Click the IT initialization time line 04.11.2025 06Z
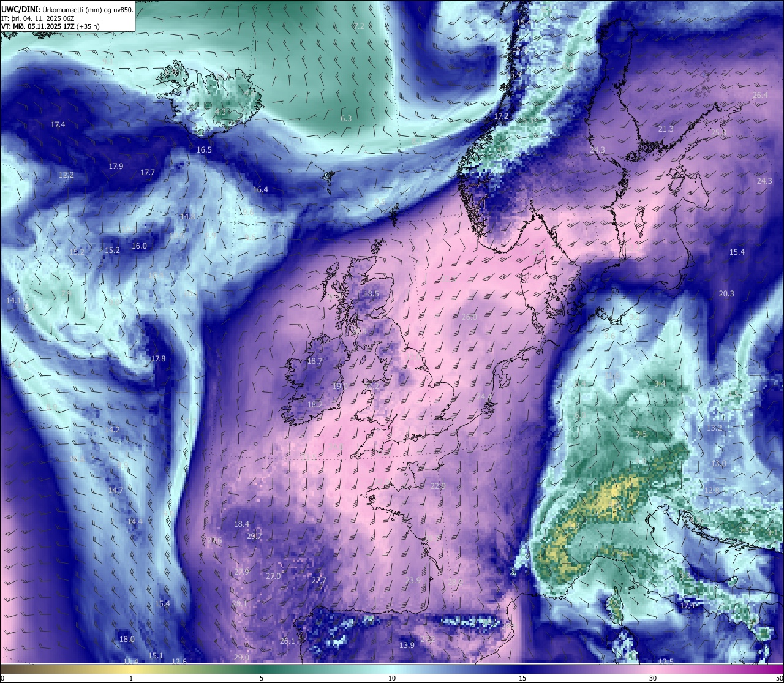 click(38, 18)
